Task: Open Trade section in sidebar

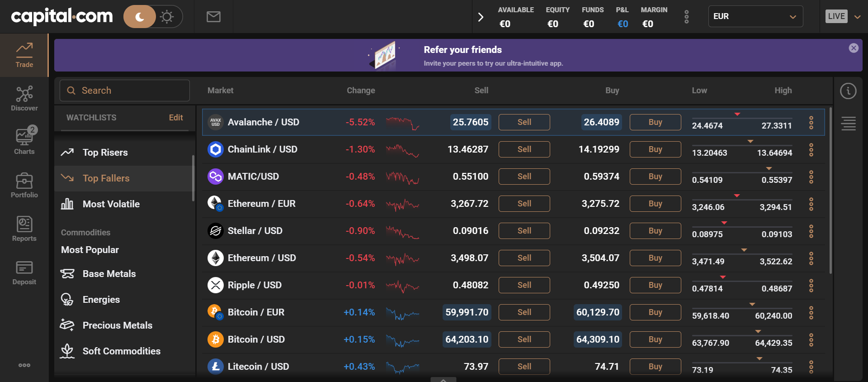Action: tap(24, 55)
